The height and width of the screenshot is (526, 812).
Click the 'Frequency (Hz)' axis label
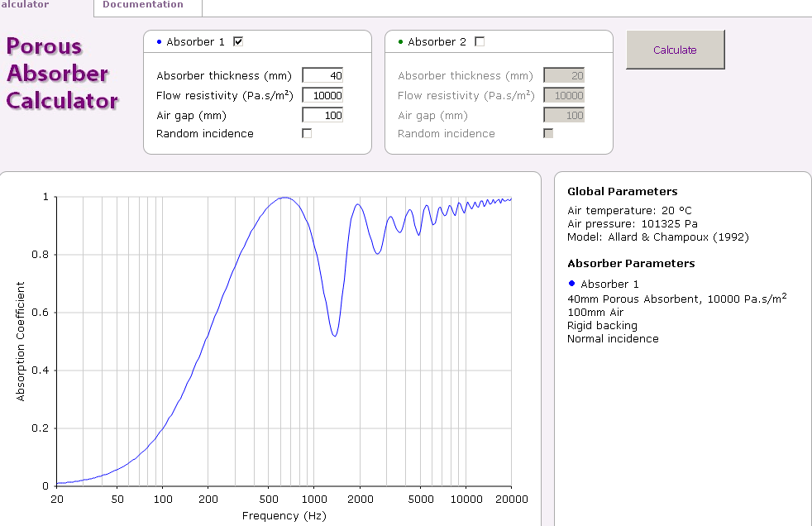[x=284, y=515]
